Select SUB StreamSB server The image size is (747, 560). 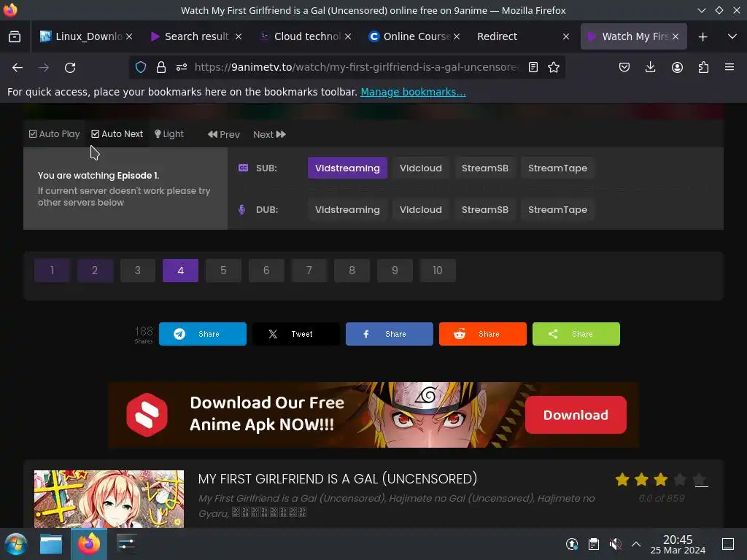pyautogui.click(x=485, y=168)
